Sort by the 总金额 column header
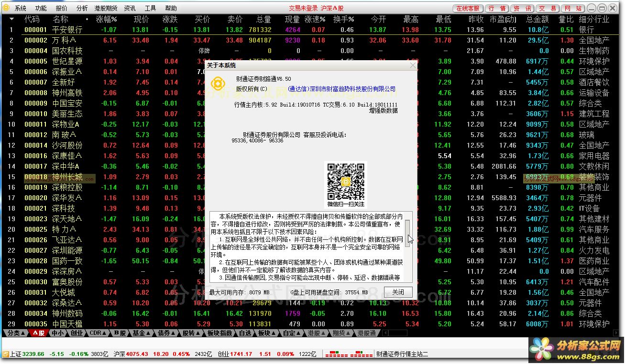Viewport: 625px width, 364px height. coord(537,20)
